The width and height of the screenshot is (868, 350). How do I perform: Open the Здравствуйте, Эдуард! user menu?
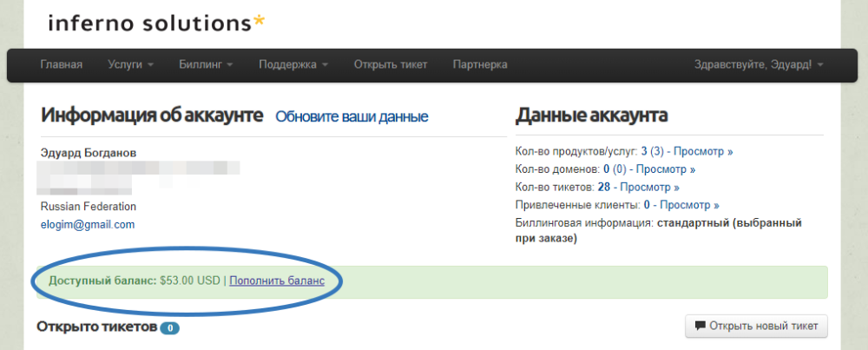(x=758, y=65)
